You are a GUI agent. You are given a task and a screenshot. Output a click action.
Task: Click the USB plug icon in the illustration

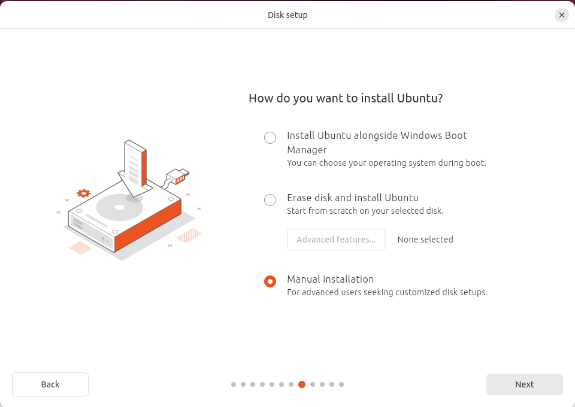point(177,176)
